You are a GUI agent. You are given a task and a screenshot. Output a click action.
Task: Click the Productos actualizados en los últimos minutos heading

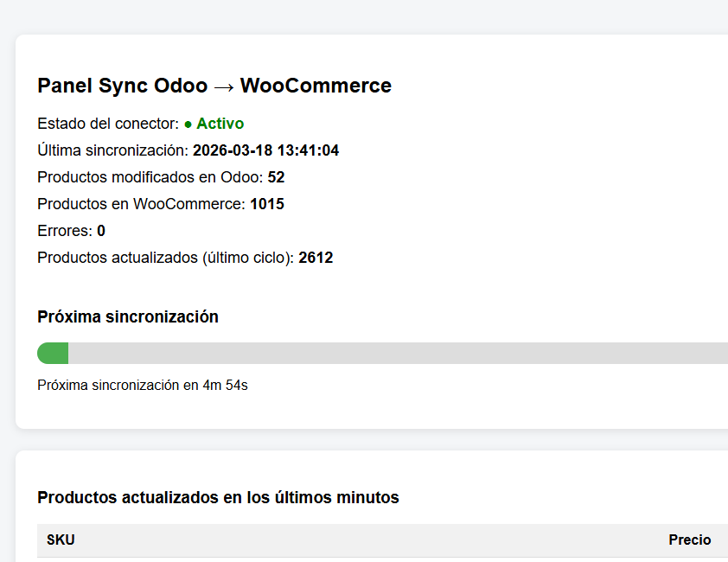[218, 497]
